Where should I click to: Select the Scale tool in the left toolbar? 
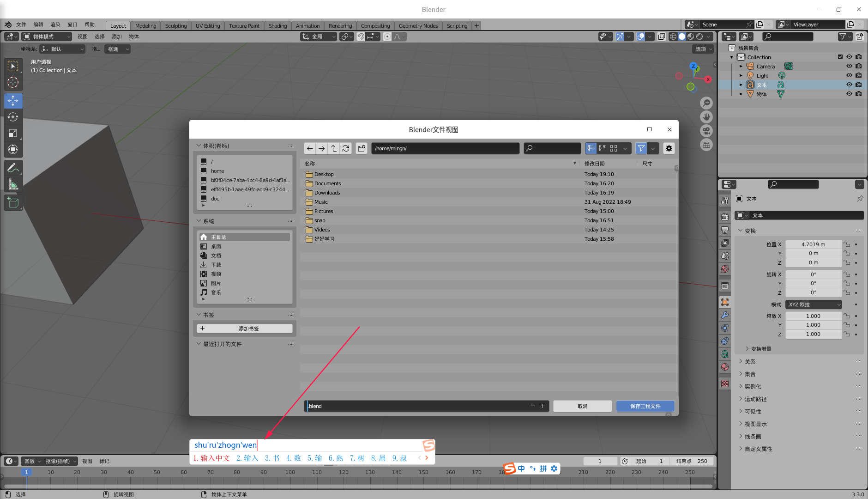(13, 134)
